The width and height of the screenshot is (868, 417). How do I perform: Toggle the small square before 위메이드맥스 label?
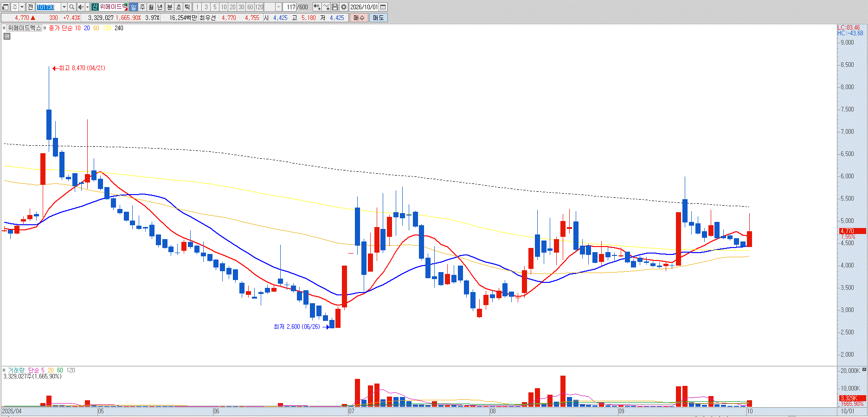point(4,28)
